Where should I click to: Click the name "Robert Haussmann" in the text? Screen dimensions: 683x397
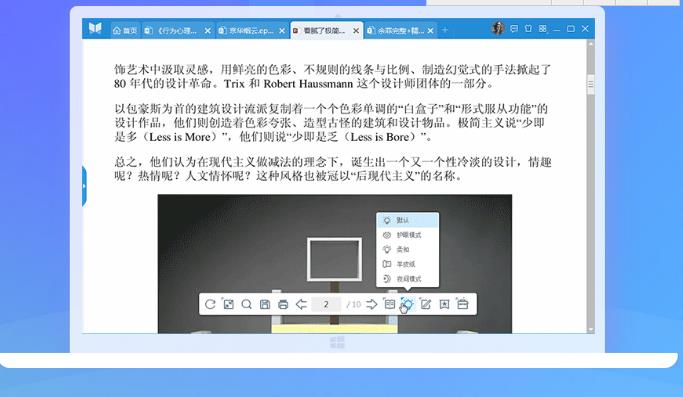click(x=308, y=84)
